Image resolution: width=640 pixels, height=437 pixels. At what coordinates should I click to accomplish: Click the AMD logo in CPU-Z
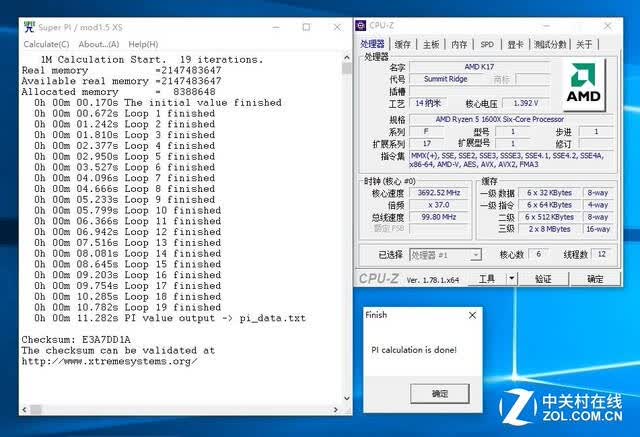coord(584,84)
